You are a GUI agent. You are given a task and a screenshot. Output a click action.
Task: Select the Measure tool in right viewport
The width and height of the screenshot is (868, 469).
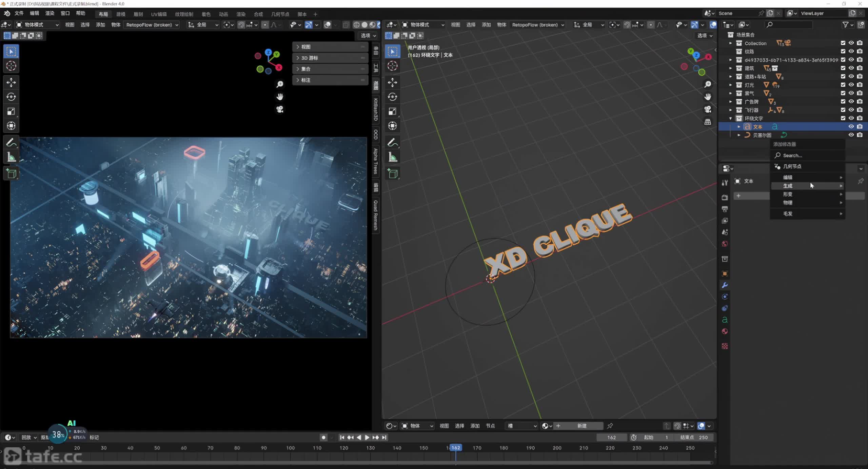(393, 157)
